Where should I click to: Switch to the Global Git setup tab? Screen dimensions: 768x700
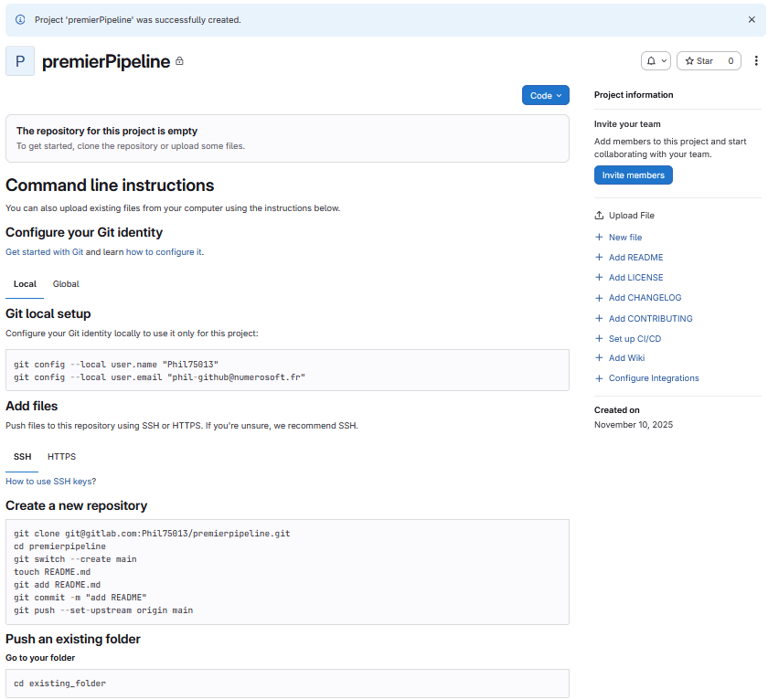click(66, 284)
